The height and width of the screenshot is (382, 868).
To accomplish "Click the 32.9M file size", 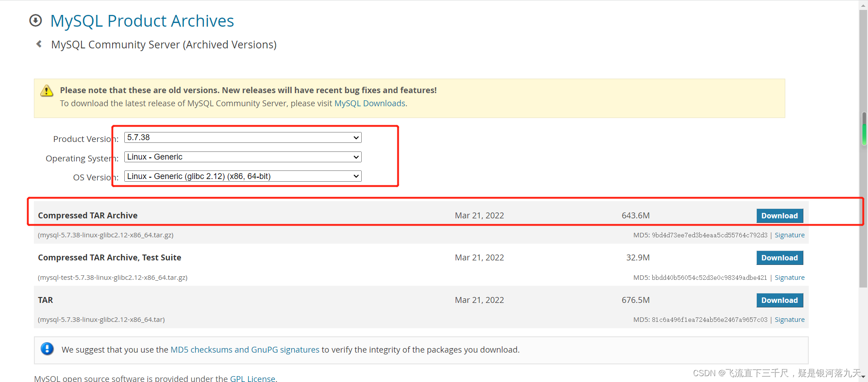I will tap(638, 258).
